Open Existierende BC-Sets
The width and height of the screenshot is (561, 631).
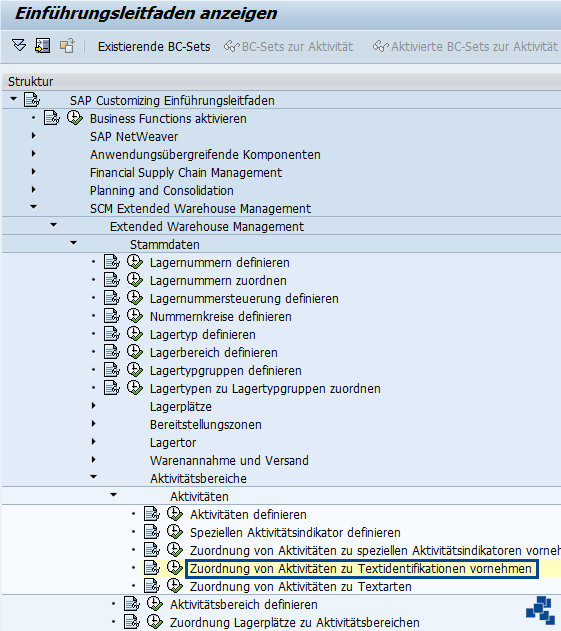(x=154, y=47)
